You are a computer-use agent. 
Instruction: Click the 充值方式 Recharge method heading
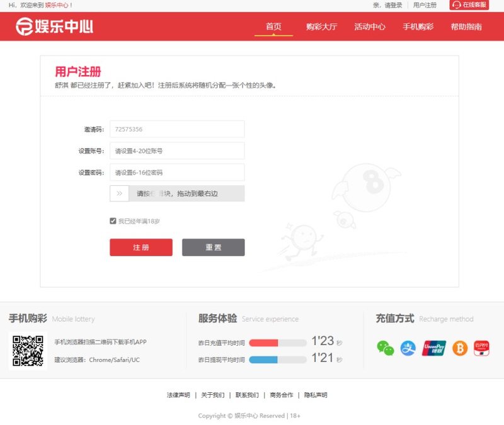(425, 319)
